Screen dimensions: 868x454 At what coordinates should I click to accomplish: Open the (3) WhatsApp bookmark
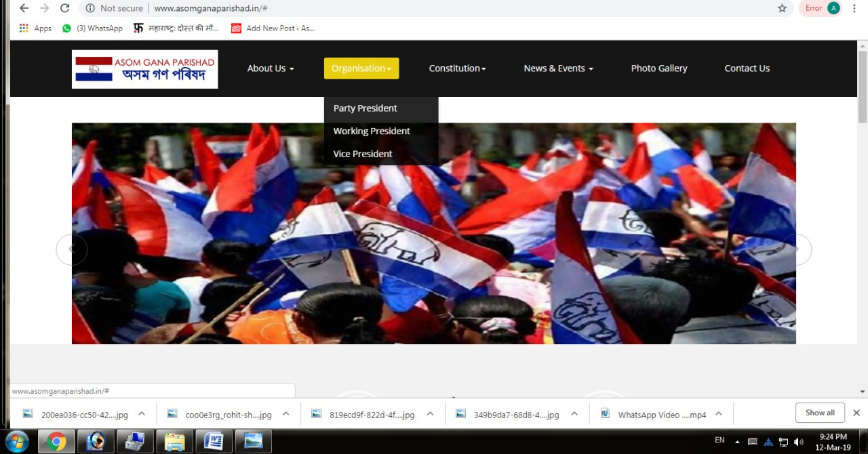92,28
